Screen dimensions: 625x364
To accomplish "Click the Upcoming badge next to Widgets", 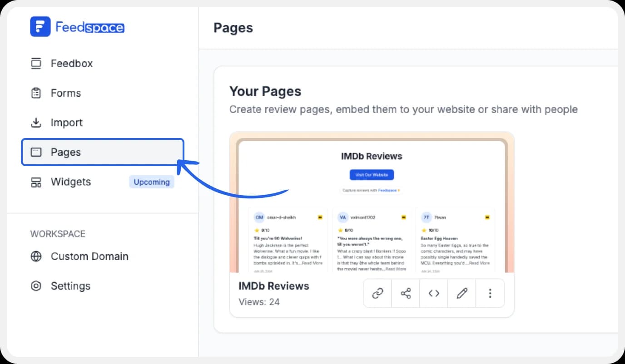I will (x=152, y=181).
